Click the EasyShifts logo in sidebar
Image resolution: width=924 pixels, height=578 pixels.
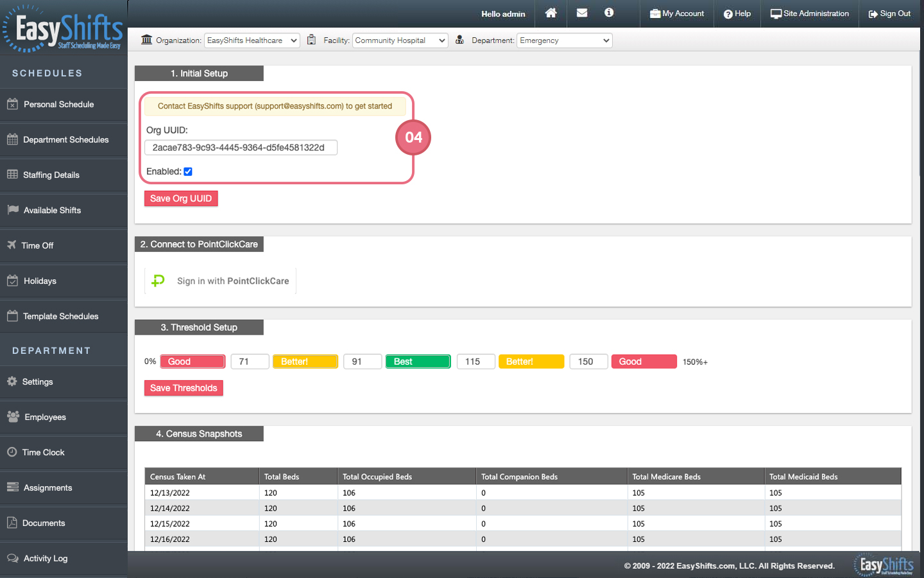63,28
